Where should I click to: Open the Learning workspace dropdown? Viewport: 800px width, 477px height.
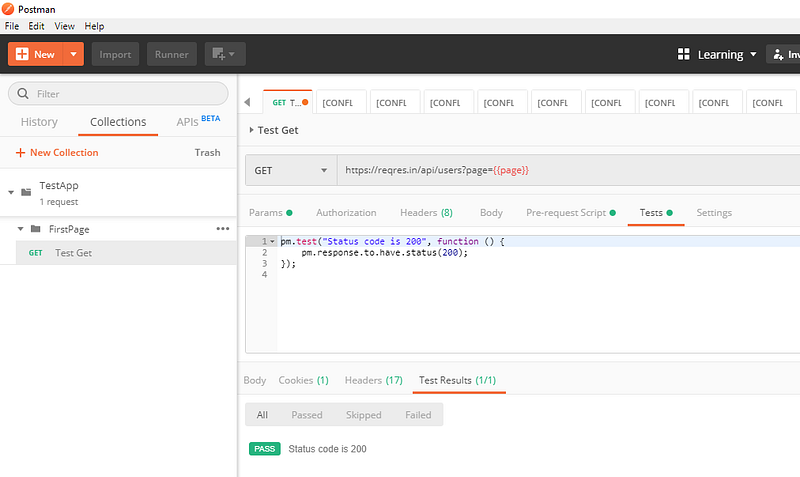[x=727, y=55]
